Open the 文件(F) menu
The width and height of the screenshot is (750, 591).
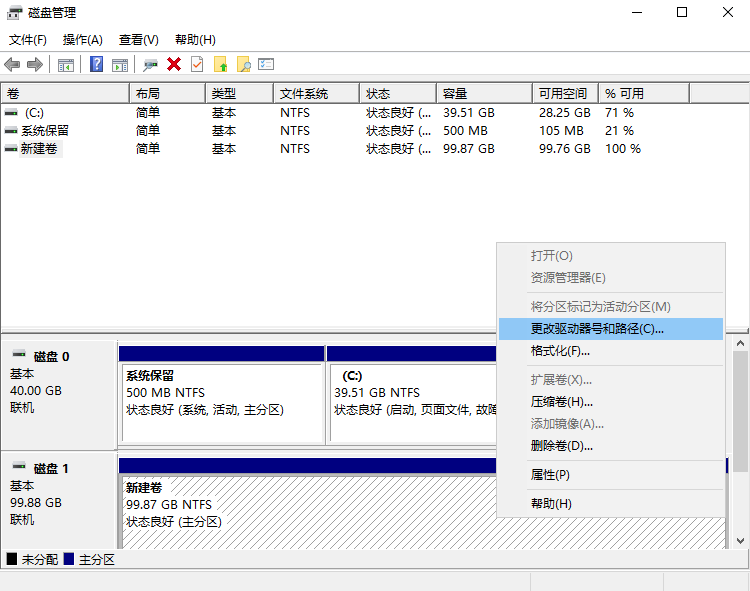[28, 40]
